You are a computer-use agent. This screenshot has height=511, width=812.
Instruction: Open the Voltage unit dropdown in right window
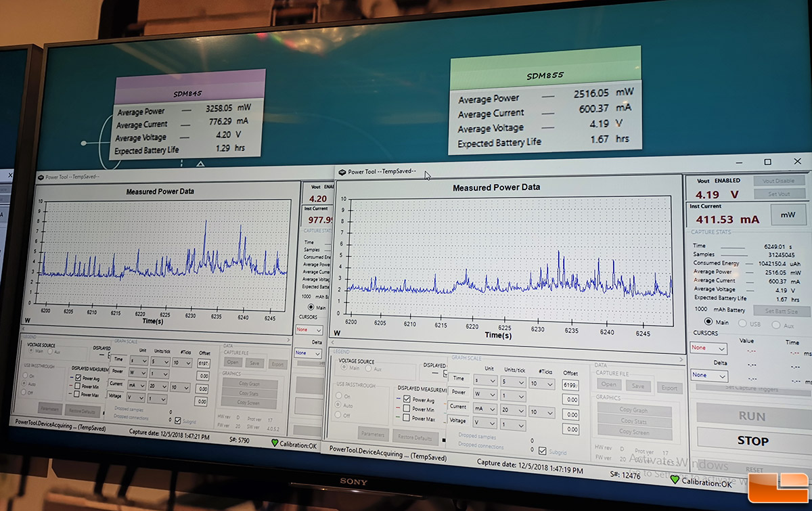(x=484, y=422)
